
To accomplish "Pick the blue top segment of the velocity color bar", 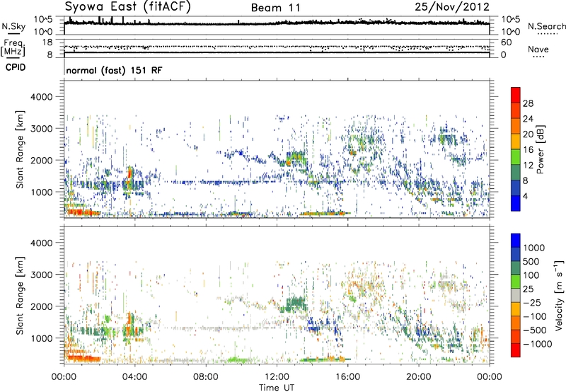I will click(516, 241).
